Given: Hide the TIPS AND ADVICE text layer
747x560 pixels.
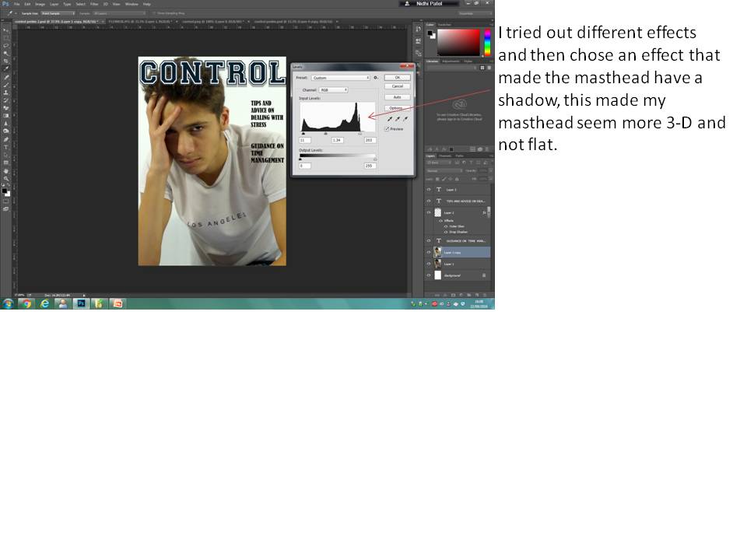Looking at the screenshot, I should coord(429,201).
